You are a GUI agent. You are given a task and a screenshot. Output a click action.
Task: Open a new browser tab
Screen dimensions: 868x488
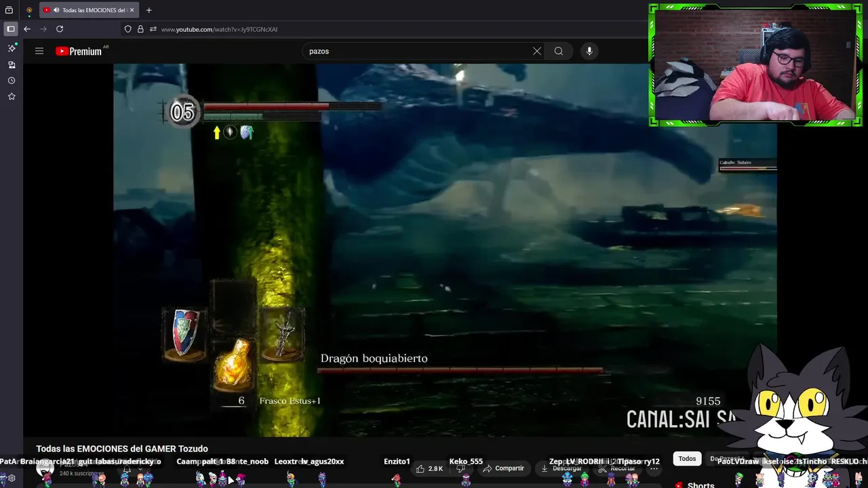149,10
